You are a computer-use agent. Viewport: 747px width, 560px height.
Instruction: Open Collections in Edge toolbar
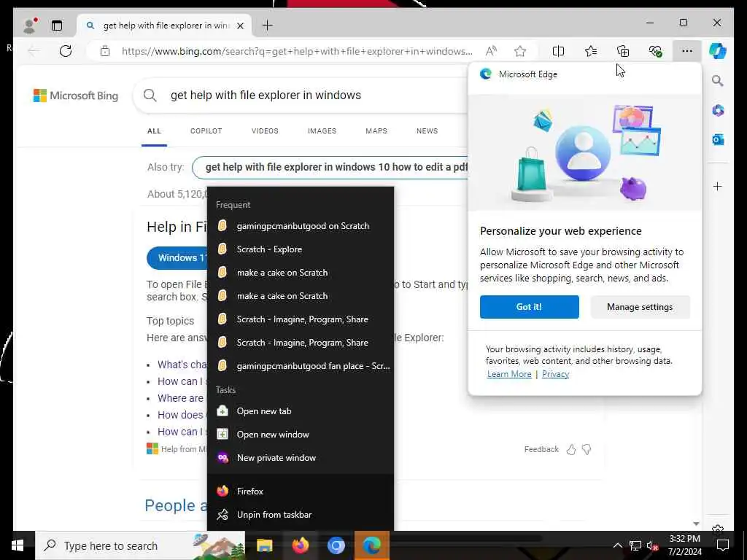coord(623,51)
